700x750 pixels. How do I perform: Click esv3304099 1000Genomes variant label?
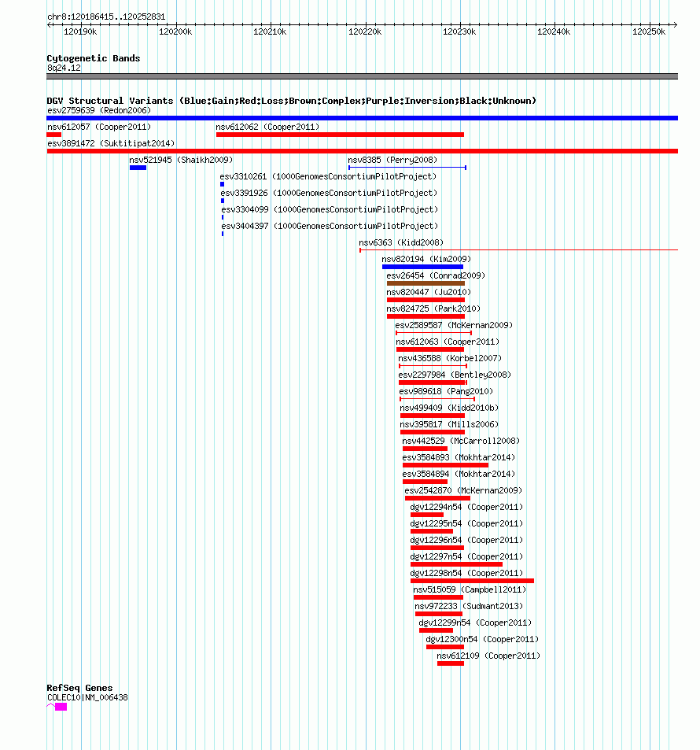pos(330,209)
